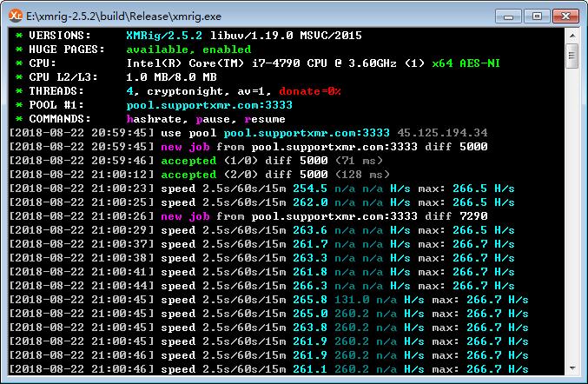
Task: Click 'accepted' on the (1/0) line
Action: 188,161
